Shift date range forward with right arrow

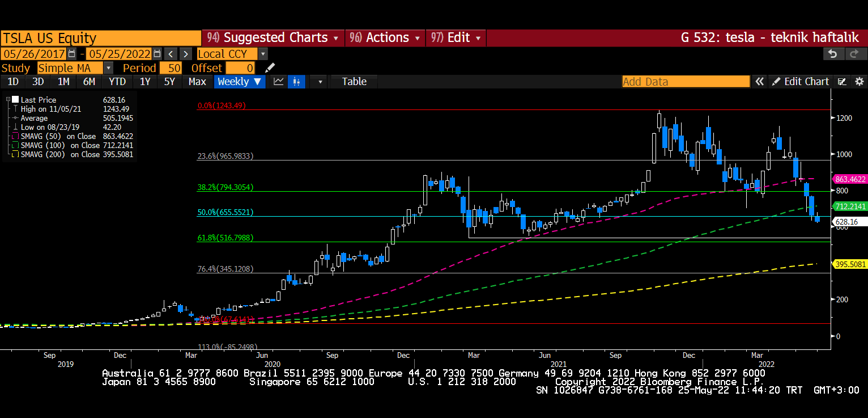click(x=186, y=54)
